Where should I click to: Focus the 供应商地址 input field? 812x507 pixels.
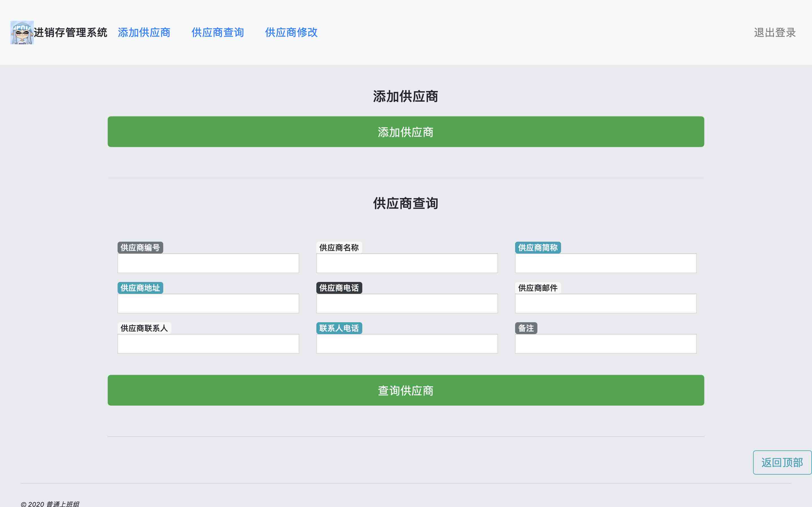click(x=208, y=303)
